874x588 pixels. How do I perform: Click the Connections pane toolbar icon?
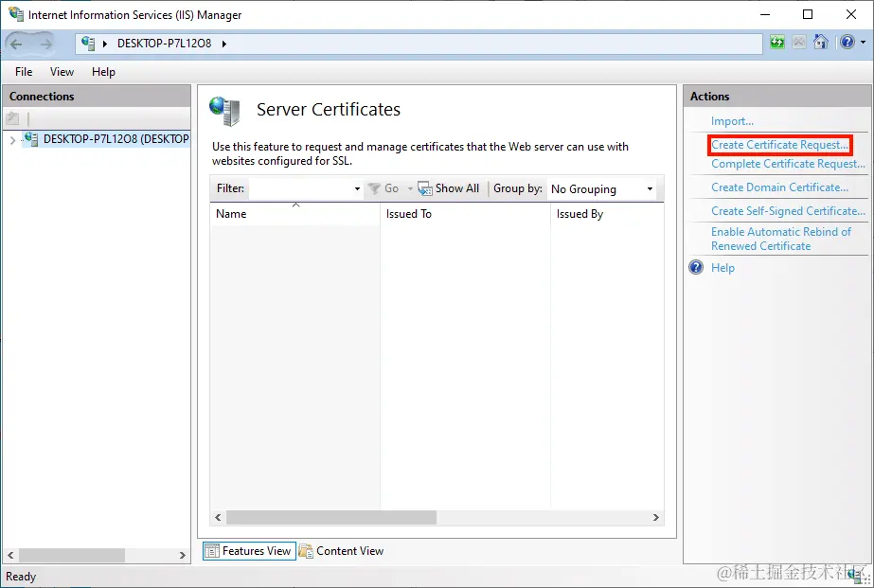click(12, 118)
